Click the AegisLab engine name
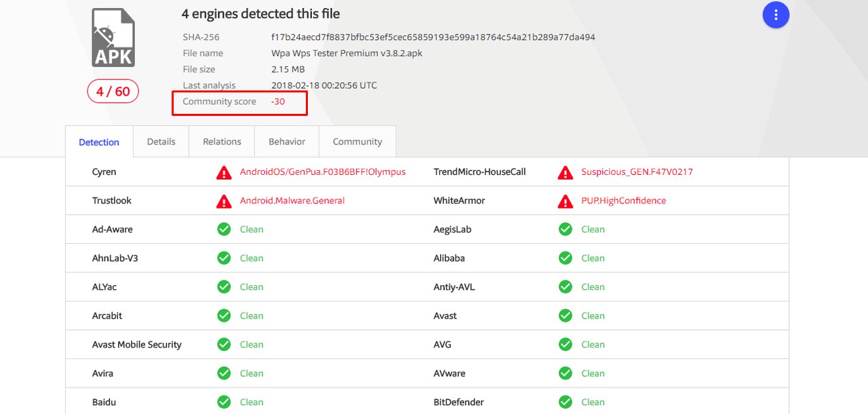Viewport: 868px width, 414px height. [x=452, y=230]
